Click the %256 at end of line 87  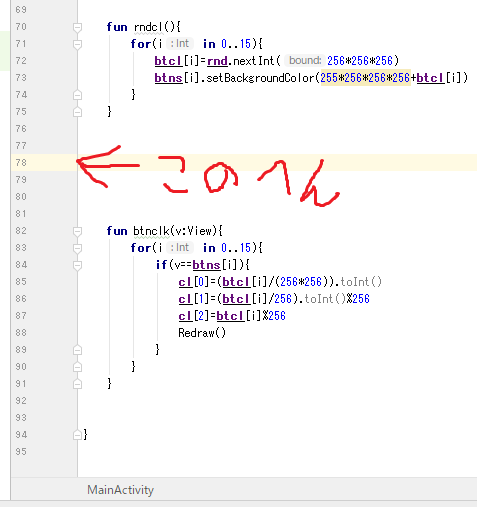click(274, 316)
